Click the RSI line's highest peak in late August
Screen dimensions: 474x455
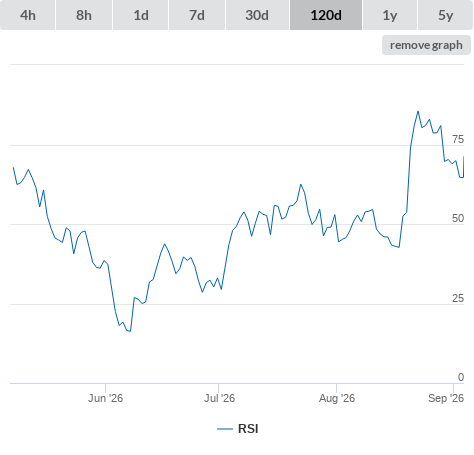click(x=418, y=112)
